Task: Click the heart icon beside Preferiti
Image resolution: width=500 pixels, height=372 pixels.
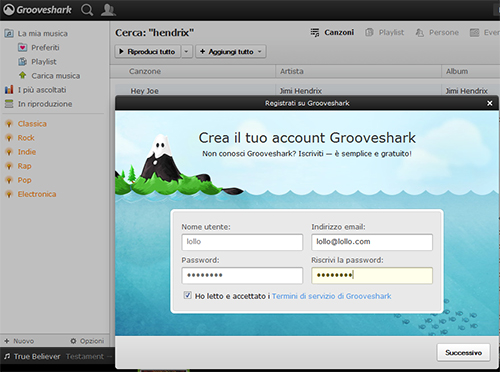Action: click(x=22, y=48)
